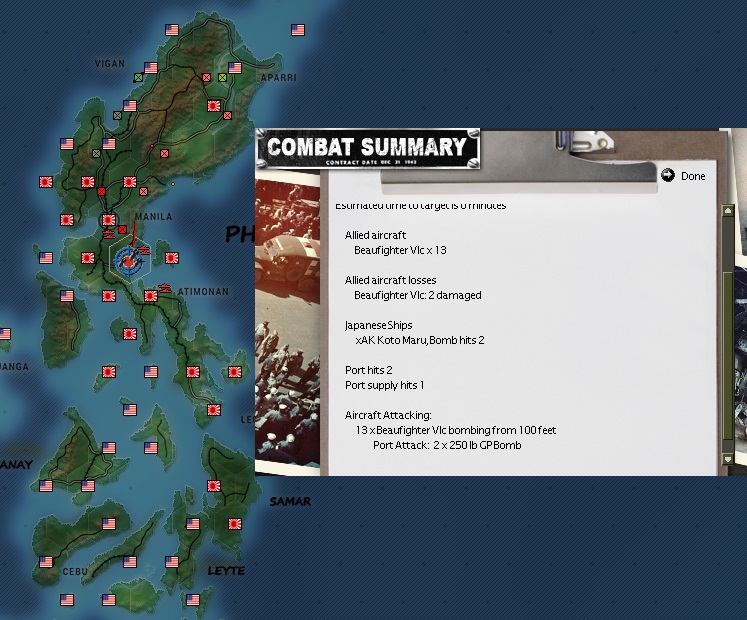Click the LEYTE map label
Screen dimensions: 747x620
[226, 570]
